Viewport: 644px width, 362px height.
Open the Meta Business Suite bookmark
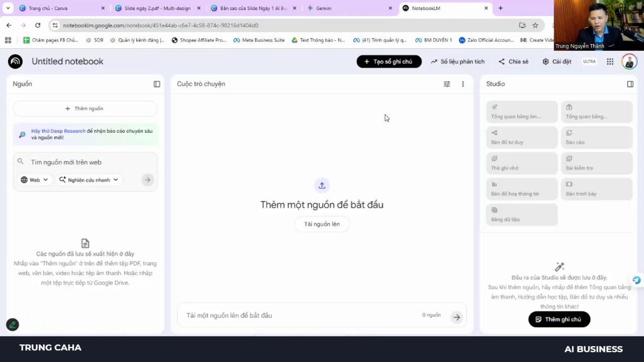[x=259, y=40]
